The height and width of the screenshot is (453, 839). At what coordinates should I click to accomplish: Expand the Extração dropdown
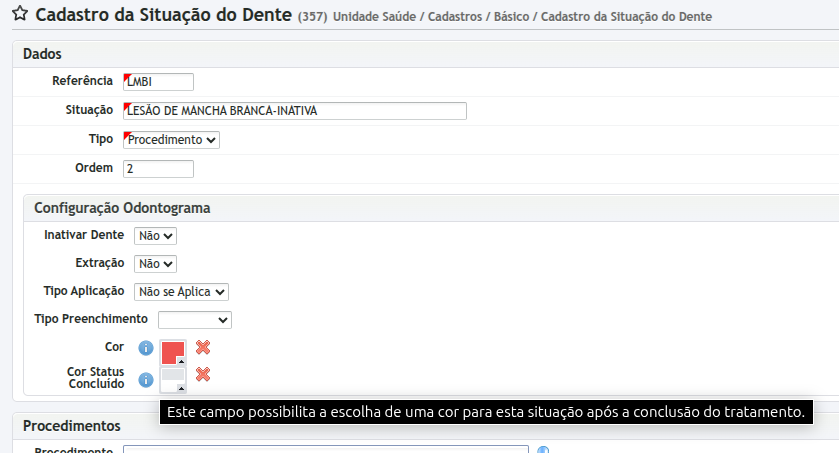coord(155,264)
